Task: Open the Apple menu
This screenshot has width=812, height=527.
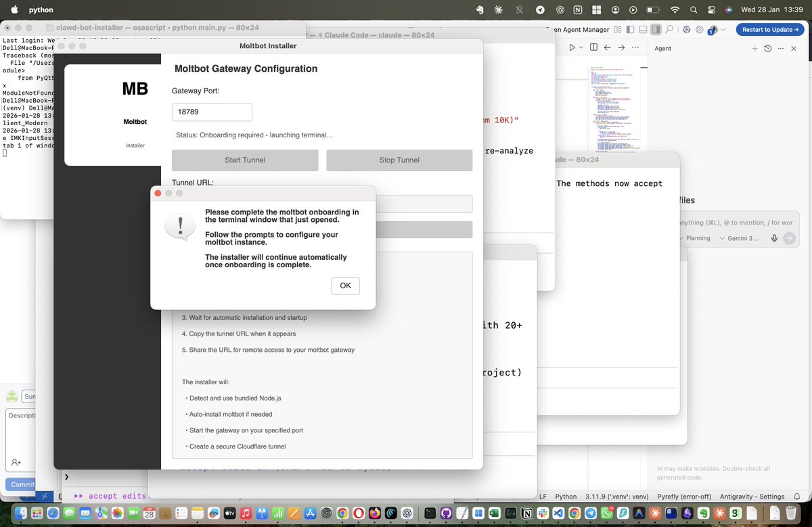Action: [14, 10]
